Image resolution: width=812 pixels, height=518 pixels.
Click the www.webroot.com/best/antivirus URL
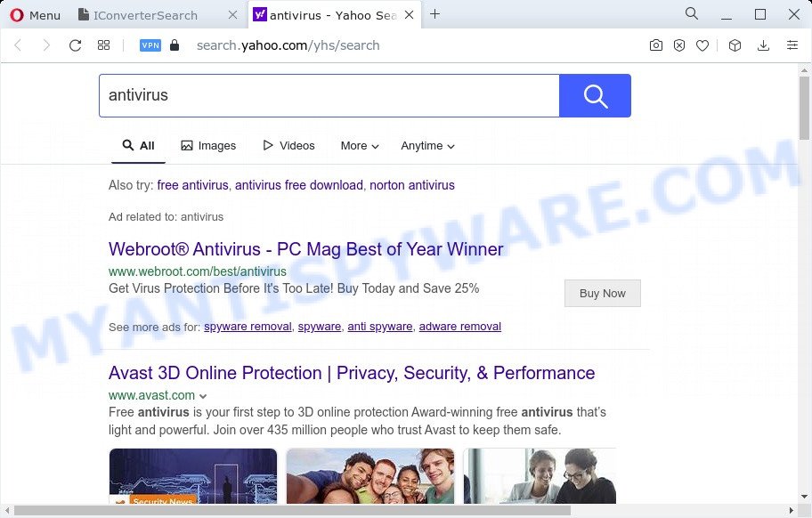point(198,271)
